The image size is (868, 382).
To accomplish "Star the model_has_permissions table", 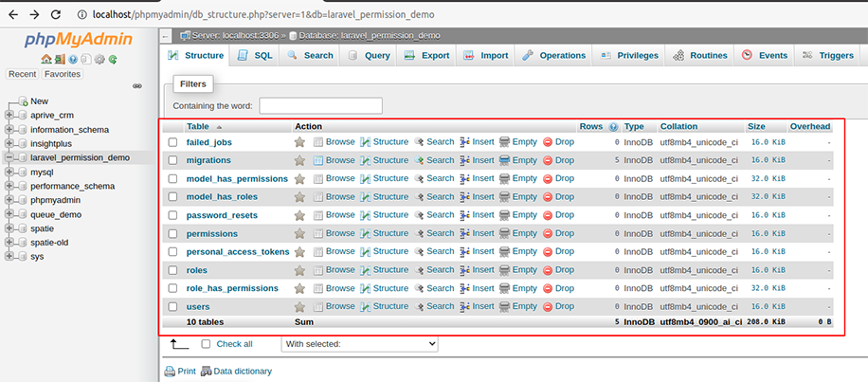I will click(299, 179).
